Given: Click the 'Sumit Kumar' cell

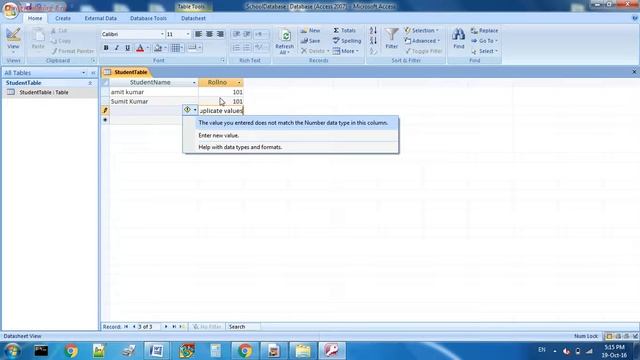Looking at the screenshot, I should 154,101.
